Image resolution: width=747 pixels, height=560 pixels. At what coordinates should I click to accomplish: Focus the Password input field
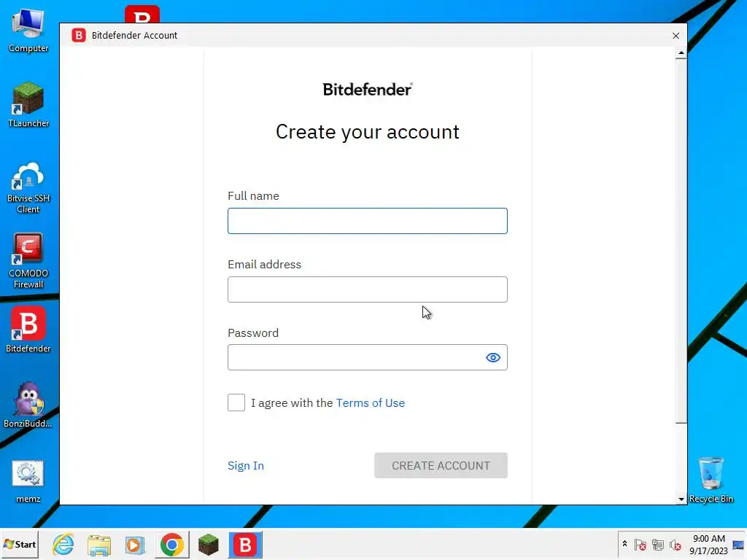pos(368,357)
